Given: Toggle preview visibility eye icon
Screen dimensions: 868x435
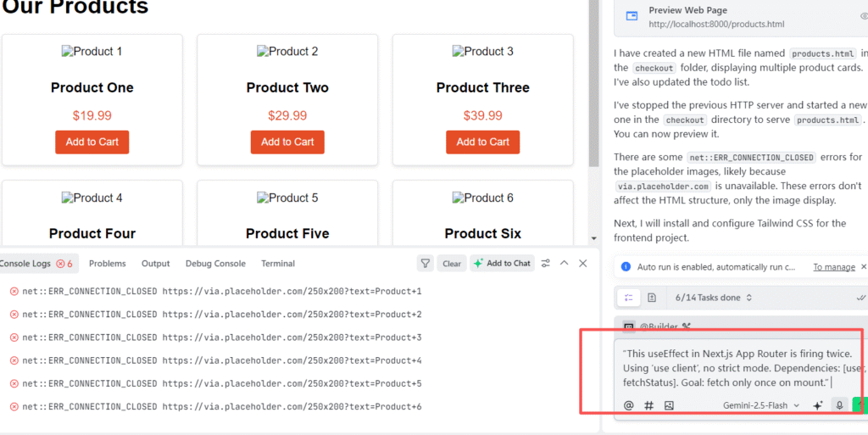Looking at the screenshot, I should (864, 17).
